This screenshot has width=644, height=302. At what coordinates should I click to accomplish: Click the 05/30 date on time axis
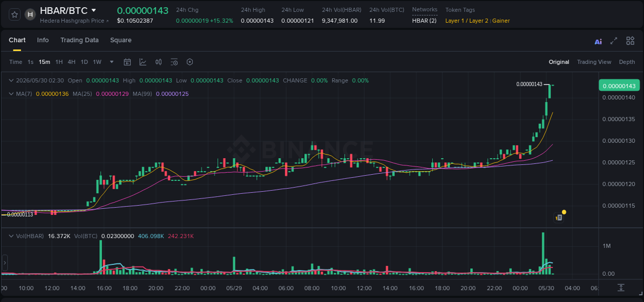(546, 288)
